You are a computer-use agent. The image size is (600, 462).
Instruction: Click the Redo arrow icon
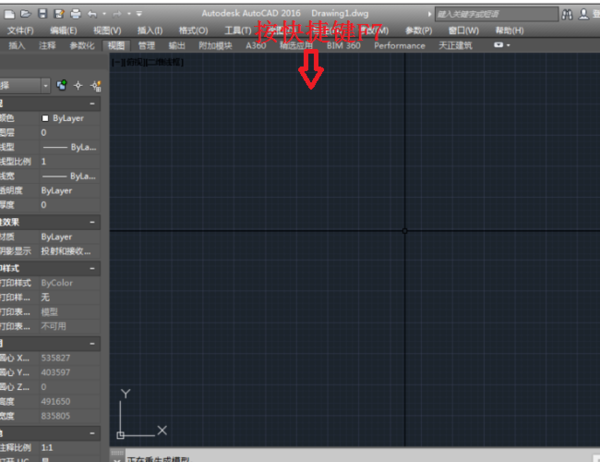(117, 14)
